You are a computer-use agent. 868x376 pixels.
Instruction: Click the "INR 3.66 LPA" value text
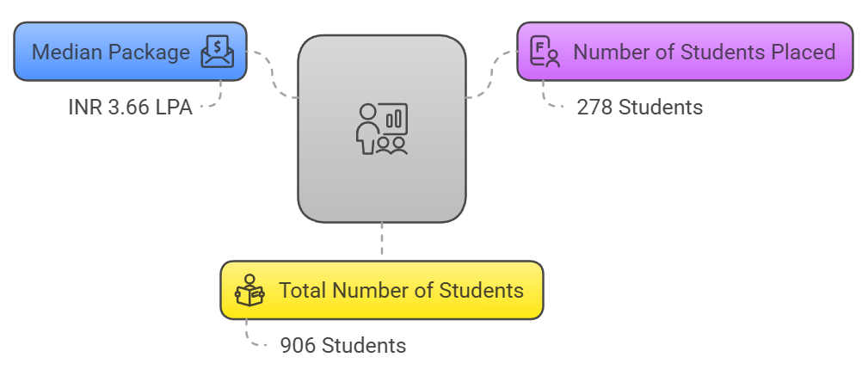point(130,108)
